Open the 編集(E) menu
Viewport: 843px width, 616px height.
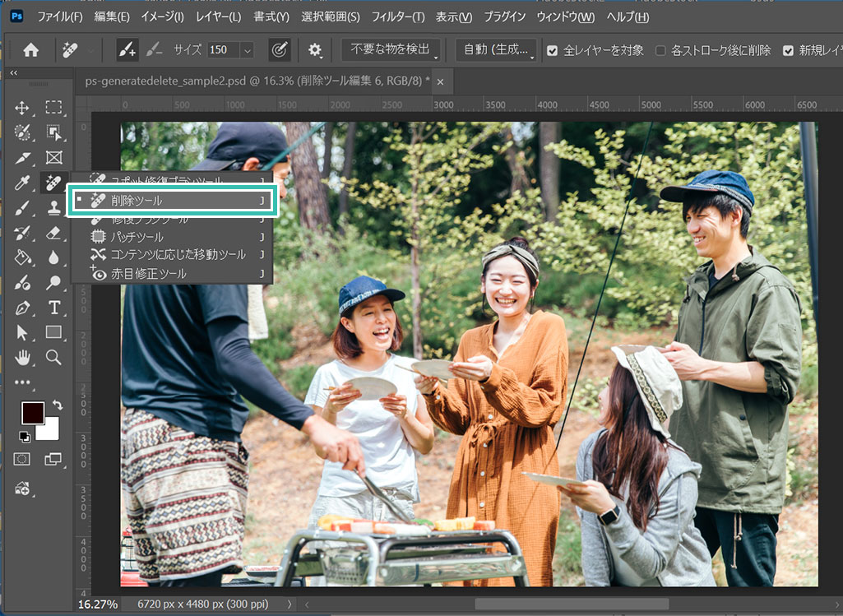click(x=112, y=17)
